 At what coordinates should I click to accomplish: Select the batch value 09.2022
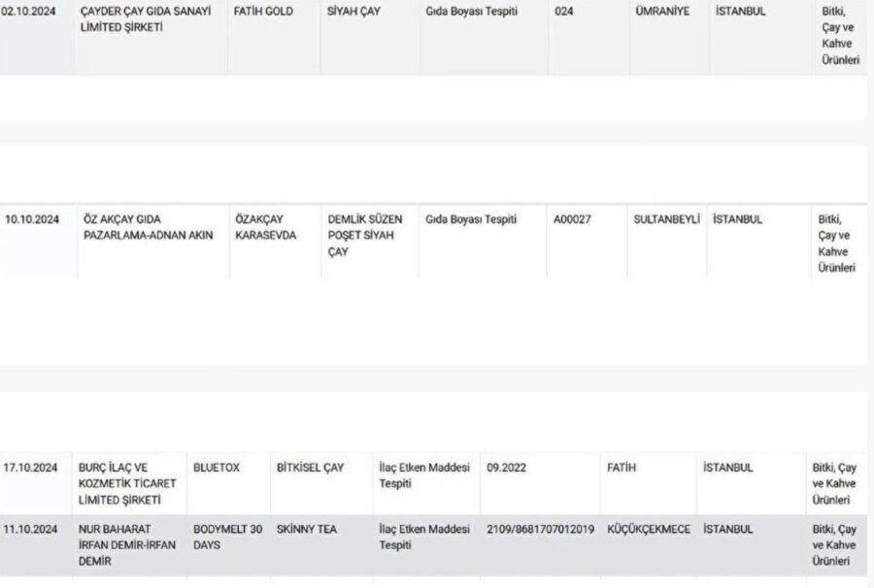(x=506, y=468)
